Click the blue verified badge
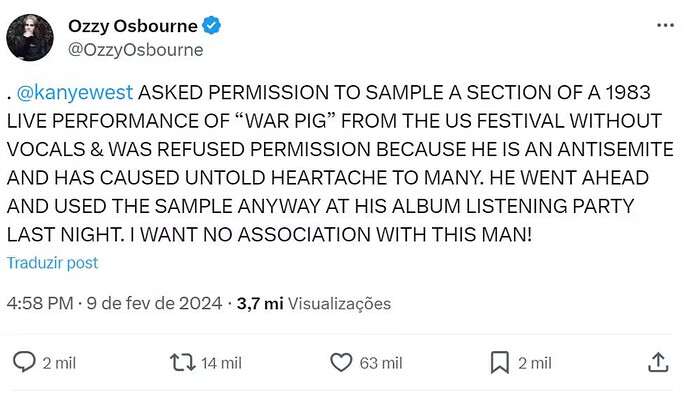 211,26
